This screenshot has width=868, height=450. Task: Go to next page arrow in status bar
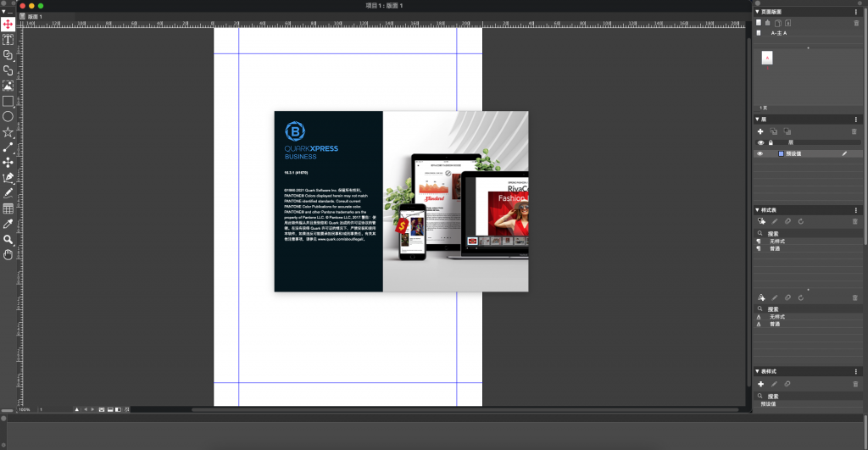tap(92, 409)
